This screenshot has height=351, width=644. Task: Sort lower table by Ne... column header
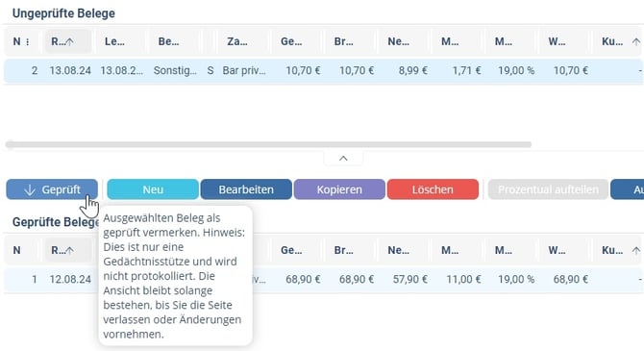398,250
